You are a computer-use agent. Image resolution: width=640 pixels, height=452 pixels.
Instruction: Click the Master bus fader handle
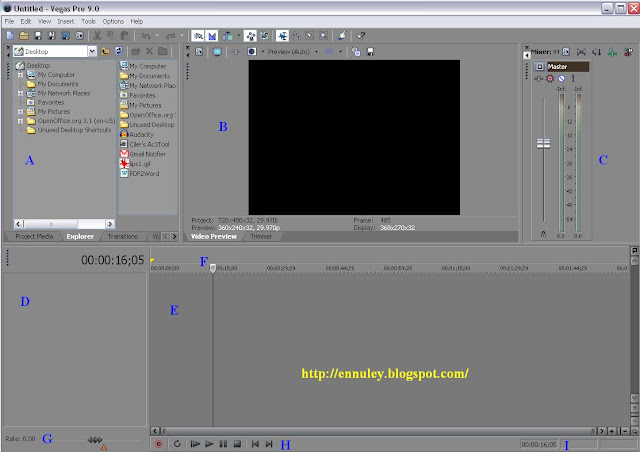click(543, 143)
